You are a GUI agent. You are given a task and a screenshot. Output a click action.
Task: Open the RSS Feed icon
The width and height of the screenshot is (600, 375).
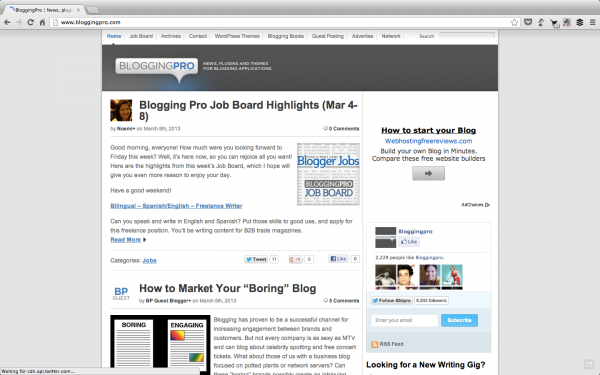coord(375,344)
